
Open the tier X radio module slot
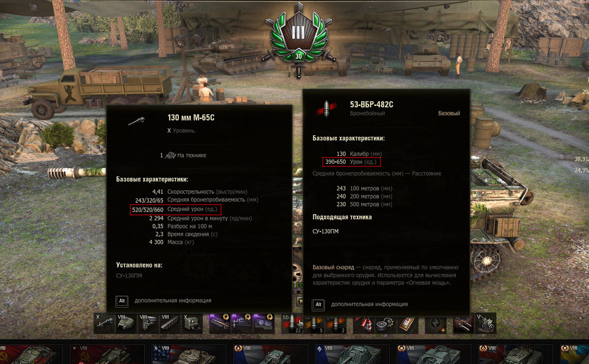coord(192,323)
